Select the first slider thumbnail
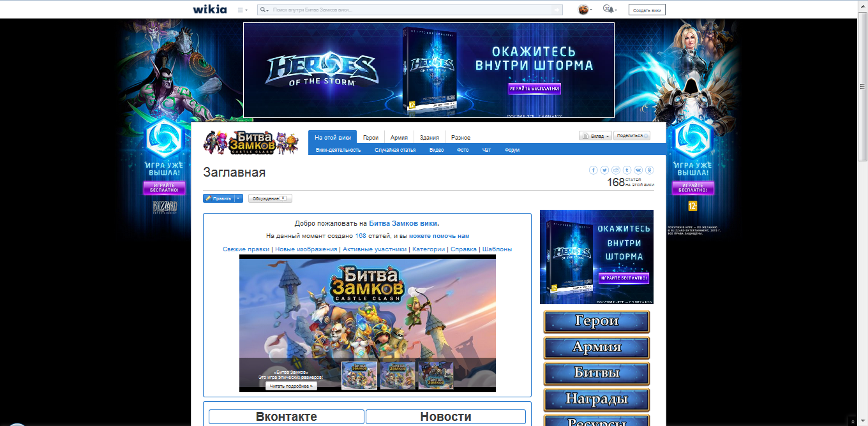Screen dimensions: 868x426 359,376
